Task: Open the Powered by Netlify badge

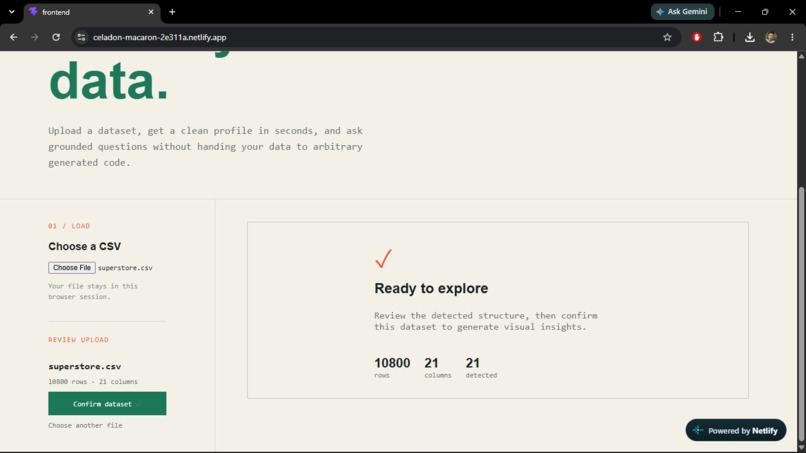Action: pos(736,430)
